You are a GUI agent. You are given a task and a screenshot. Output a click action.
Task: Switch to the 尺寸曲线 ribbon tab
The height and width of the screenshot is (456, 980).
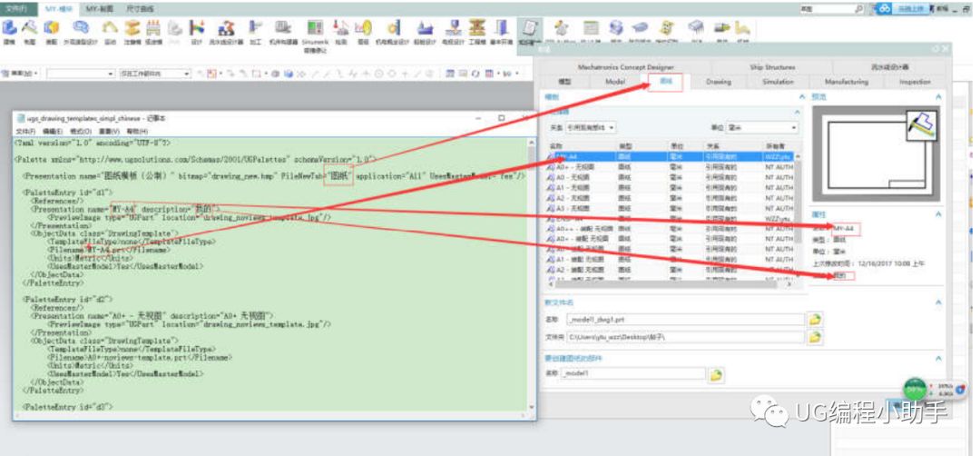140,9
